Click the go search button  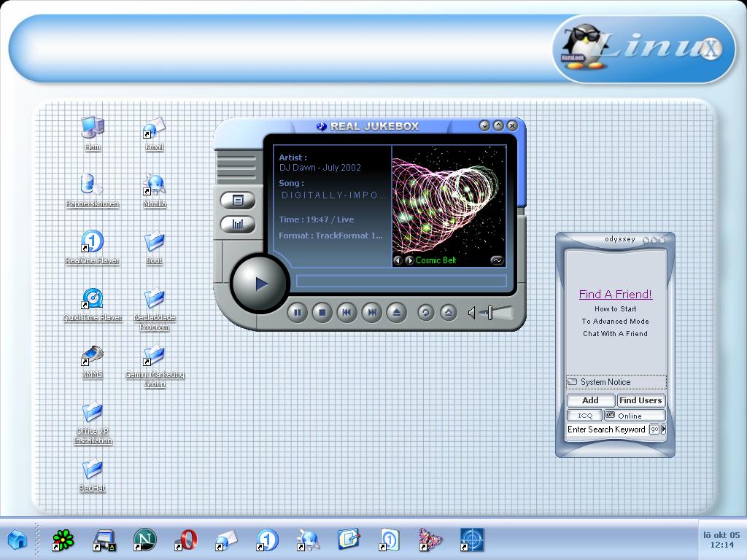tap(654, 429)
